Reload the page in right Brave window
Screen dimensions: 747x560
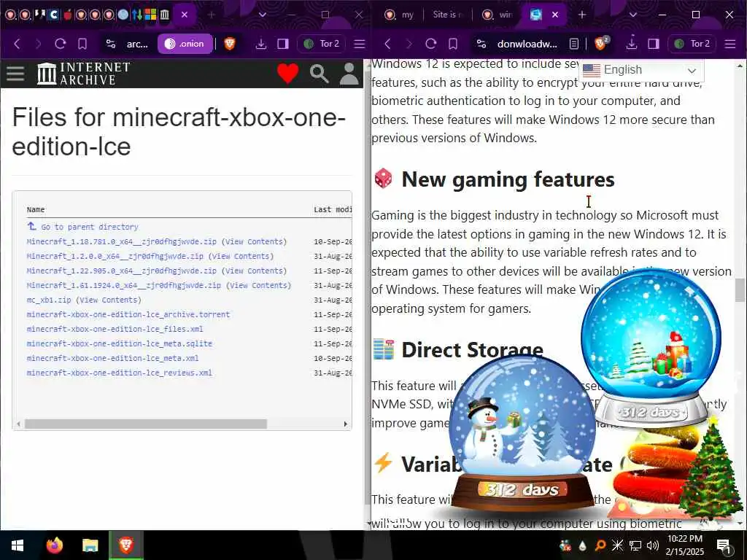[430, 44]
